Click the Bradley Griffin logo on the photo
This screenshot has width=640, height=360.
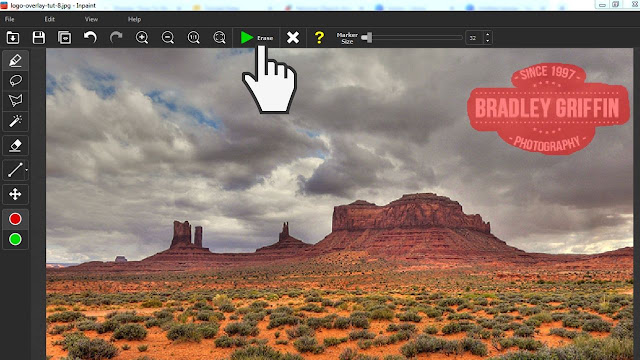(x=548, y=109)
